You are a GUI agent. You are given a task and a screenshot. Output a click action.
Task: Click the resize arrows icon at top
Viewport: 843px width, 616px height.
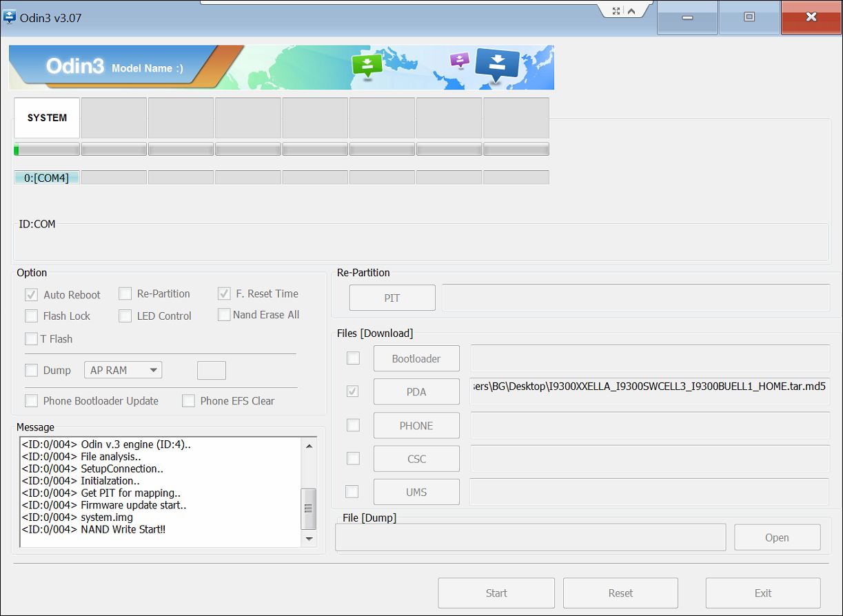point(616,11)
